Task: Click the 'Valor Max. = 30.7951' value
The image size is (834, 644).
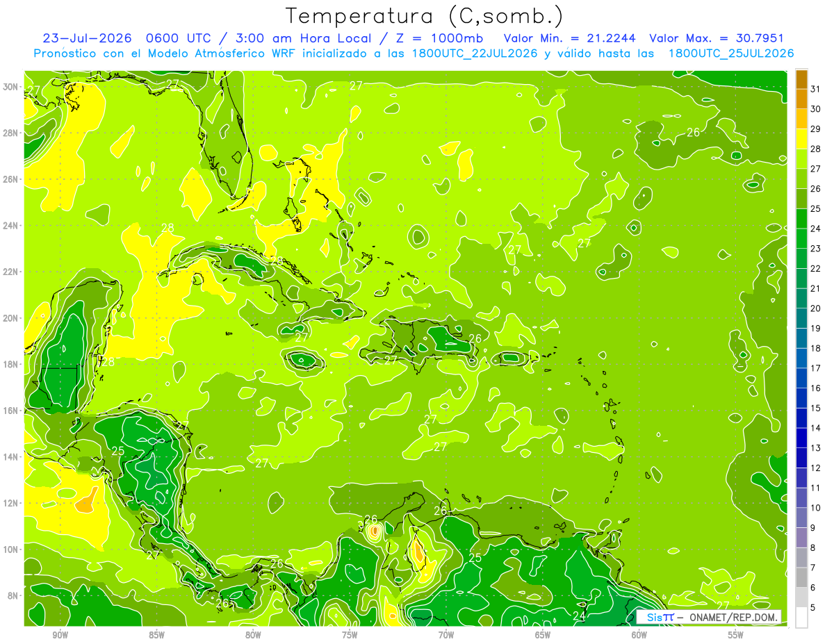Action: [716, 38]
